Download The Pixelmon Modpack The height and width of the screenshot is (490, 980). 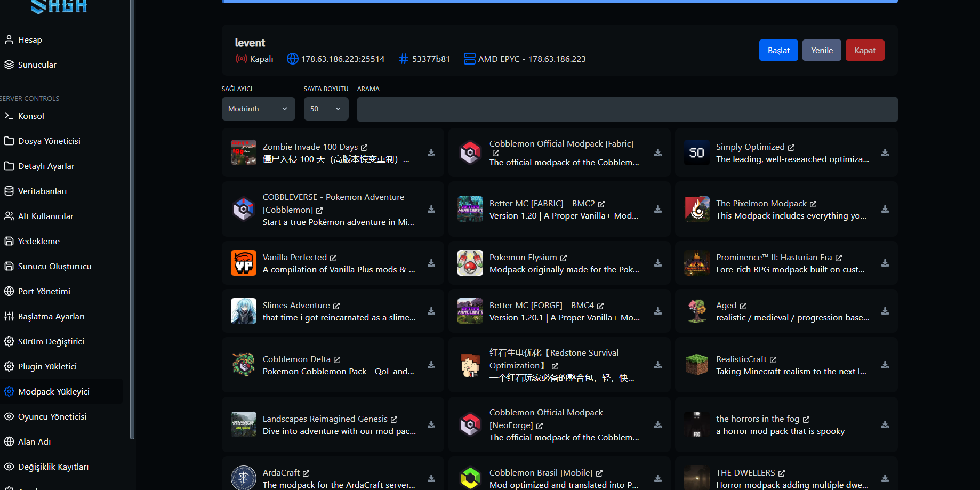(885, 210)
